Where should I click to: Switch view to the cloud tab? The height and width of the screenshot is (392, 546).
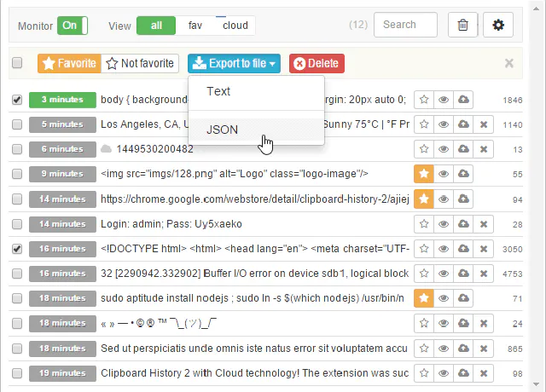[235, 26]
